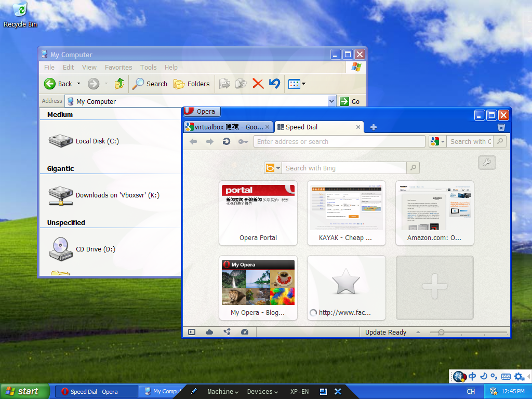Open the Recycle Bin desktop icon
Viewport: 532px width, 399px height.
point(20,15)
